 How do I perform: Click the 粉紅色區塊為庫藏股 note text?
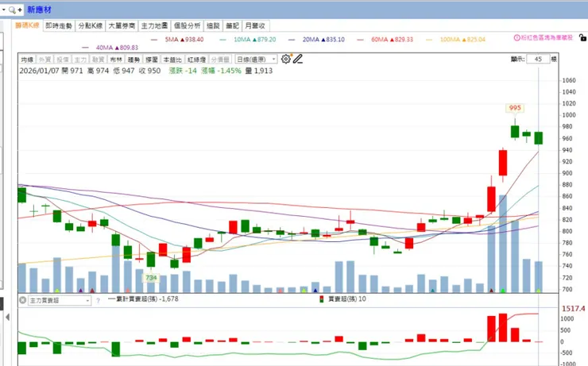coord(547,38)
